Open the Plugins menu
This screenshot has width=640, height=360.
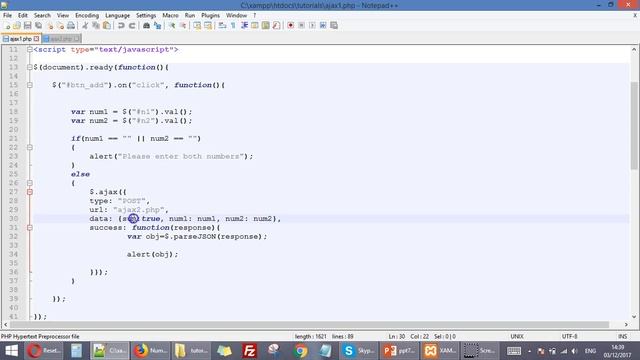pos(210,16)
